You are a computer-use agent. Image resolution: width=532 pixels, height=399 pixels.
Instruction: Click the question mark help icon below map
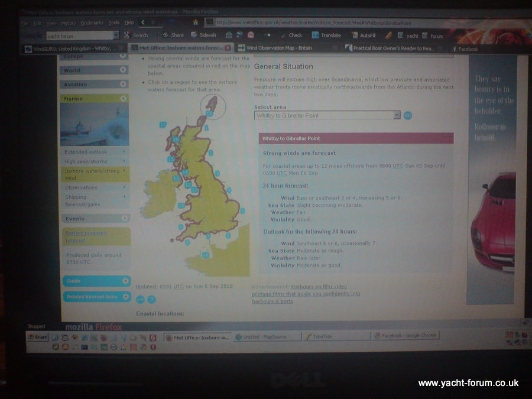point(152,300)
